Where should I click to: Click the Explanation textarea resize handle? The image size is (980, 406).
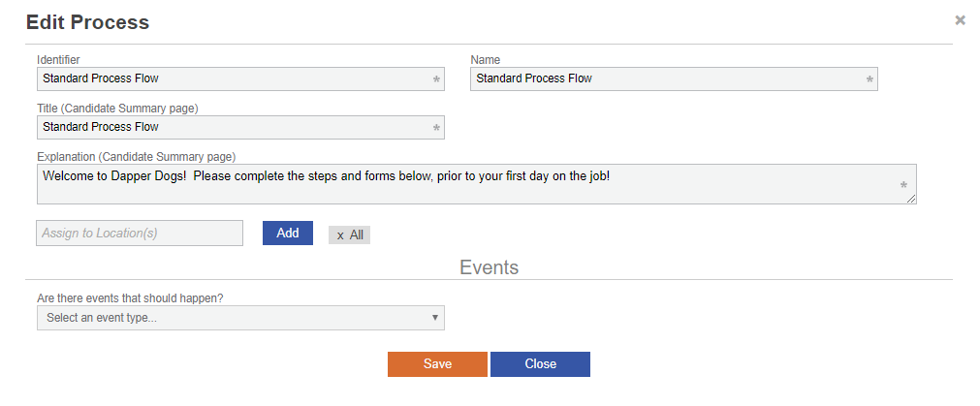[911, 199]
